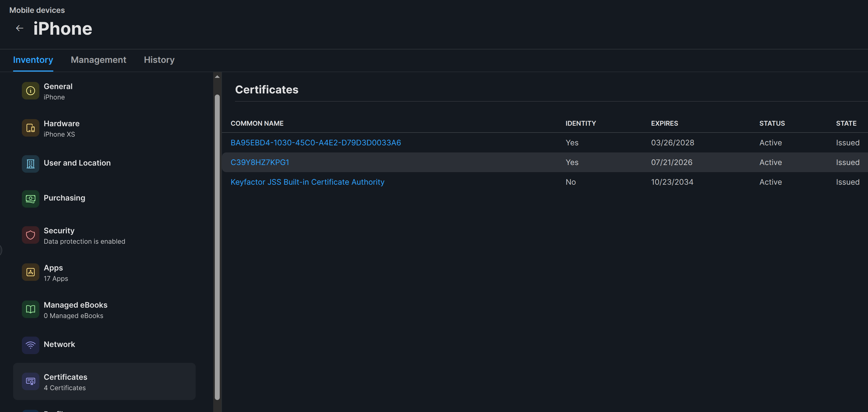Image resolution: width=868 pixels, height=412 pixels.
Task: Open the History tab
Action: pyautogui.click(x=159, y=60)
